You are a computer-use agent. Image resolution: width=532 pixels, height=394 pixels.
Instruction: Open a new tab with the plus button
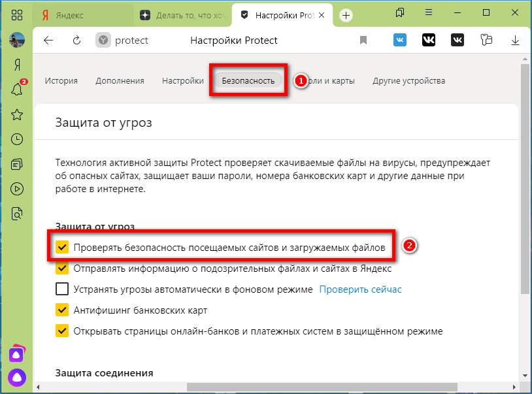coord(345,15)
